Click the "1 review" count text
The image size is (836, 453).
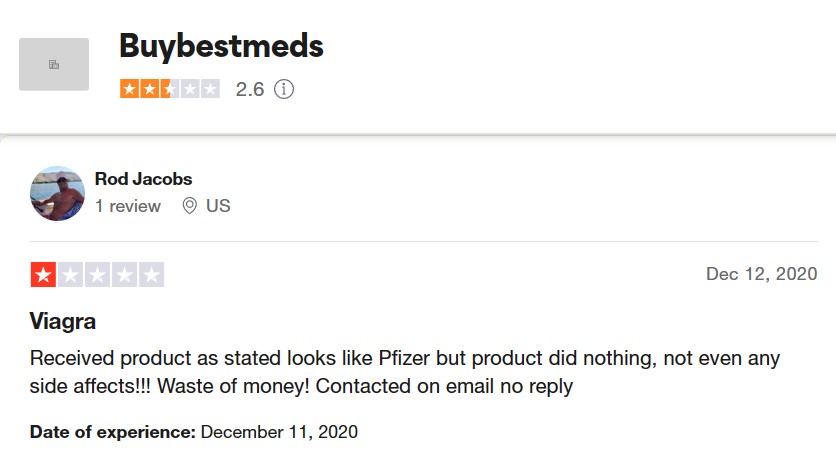pos(128,206)
